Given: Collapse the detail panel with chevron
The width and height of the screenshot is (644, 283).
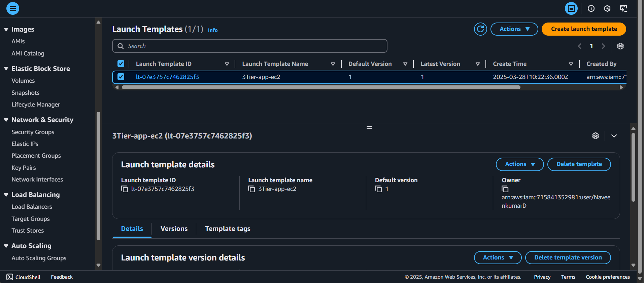Looking at the screenshot, I should [614, 136].
